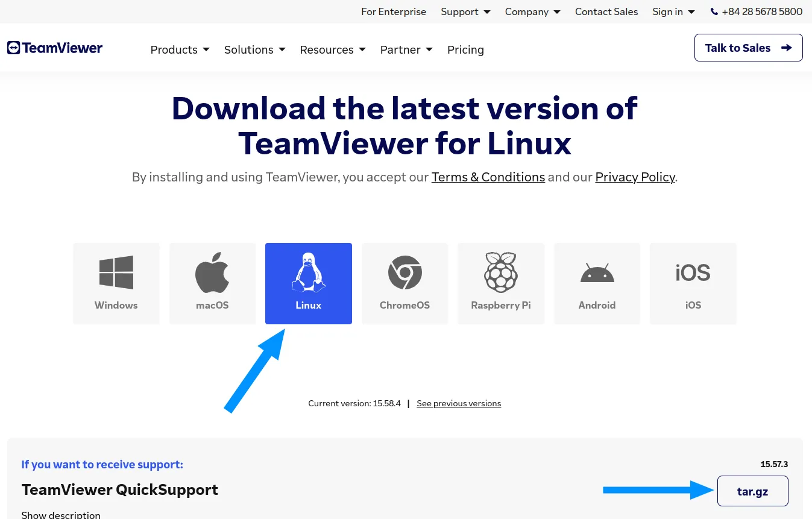812x519 pixels.
Task: Click the phone number +84 28 5678 5800
Action: tap(757, 11)
